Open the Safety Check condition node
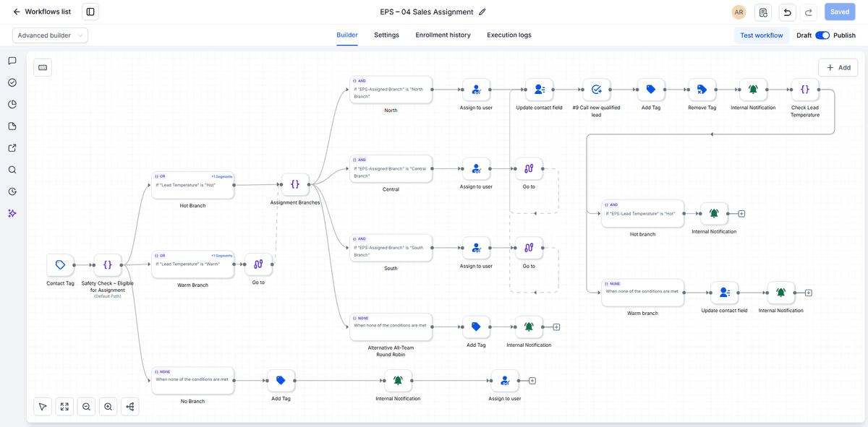 click(108, 265)
